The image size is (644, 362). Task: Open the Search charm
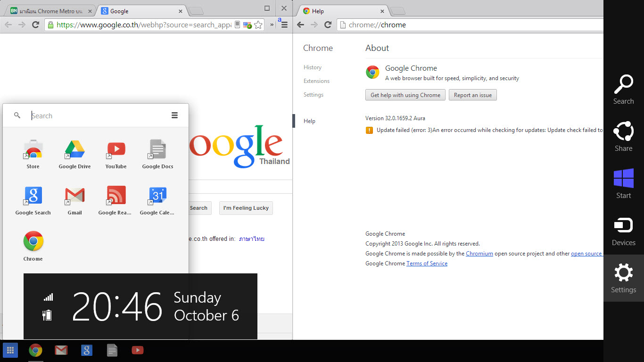click(x=623, y=90)
